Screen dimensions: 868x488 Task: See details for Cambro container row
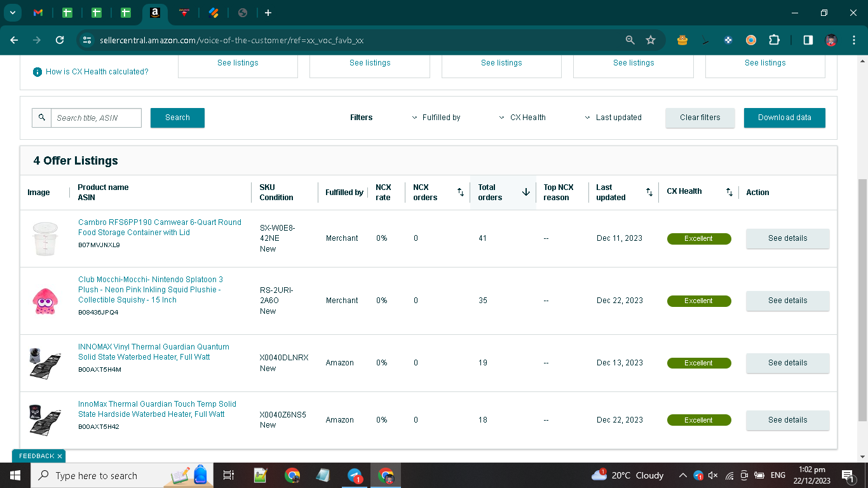(x=787, y=238)
